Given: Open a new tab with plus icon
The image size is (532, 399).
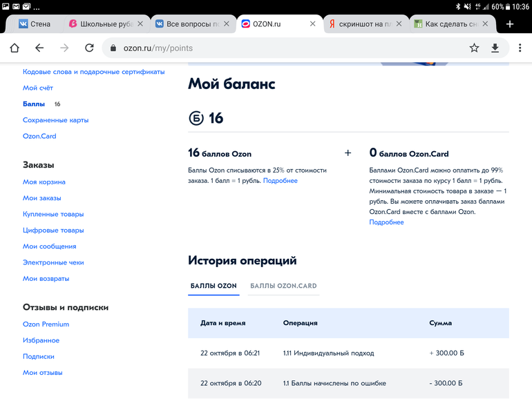Looking at the screenshot, I should click(510, 23).
